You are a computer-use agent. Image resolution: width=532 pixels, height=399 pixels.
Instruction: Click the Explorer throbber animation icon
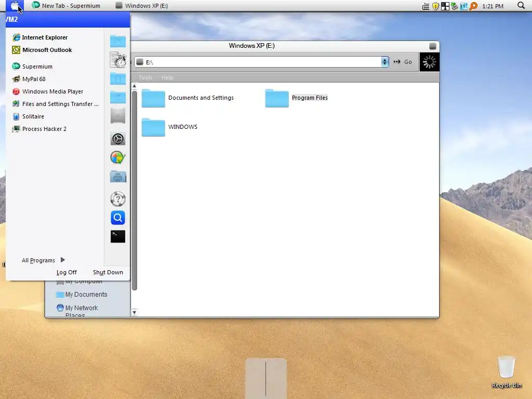[x=429, y=62]
